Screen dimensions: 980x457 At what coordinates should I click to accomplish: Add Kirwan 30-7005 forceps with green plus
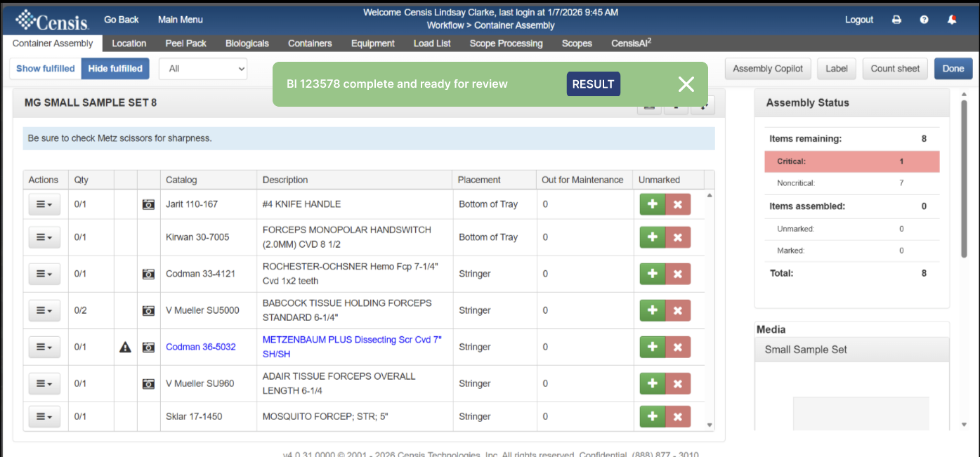click(x=653, y=237)
